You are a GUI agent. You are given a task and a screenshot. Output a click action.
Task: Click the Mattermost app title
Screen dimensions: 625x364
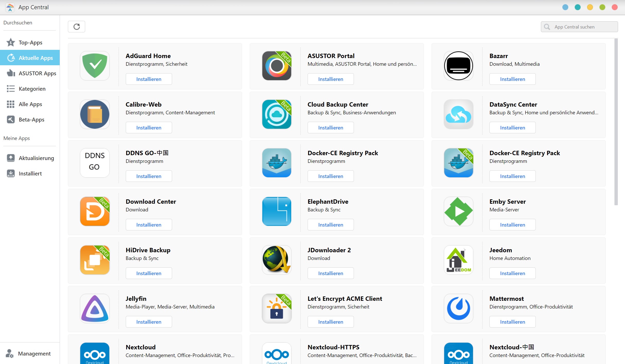[x=506, y=298]
